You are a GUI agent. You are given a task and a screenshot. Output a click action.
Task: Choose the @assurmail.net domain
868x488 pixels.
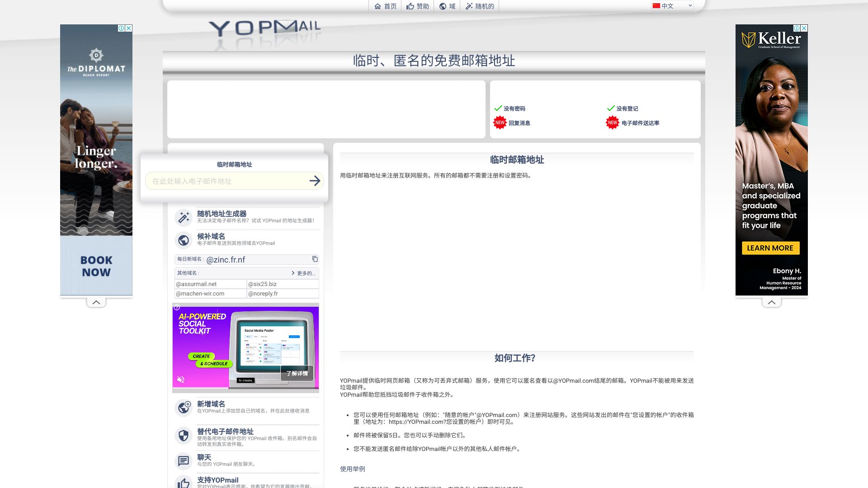click(x=211, y=284)
